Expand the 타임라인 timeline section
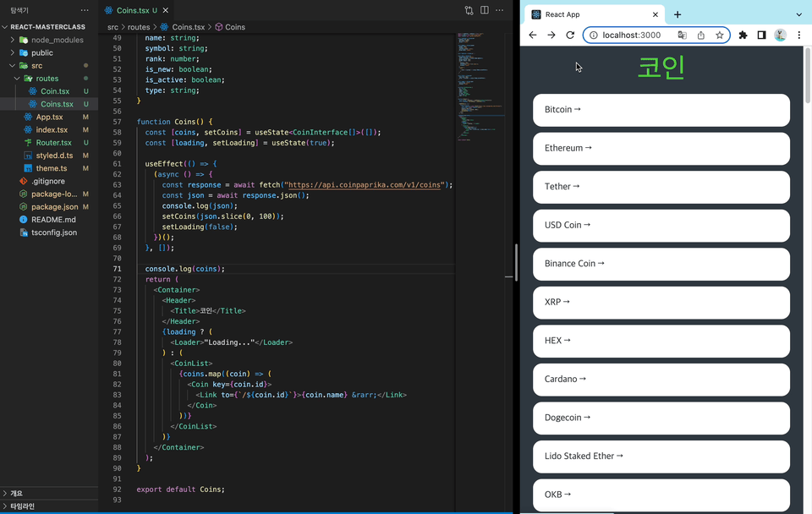Viewport: 812px width, 514px height. (49, 506)
